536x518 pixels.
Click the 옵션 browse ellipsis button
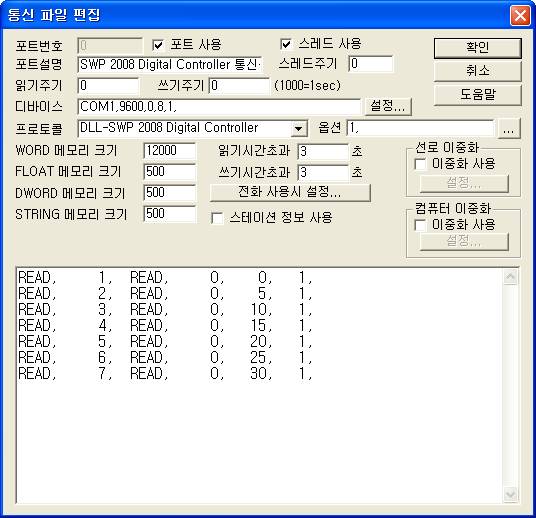pos(509,129)
